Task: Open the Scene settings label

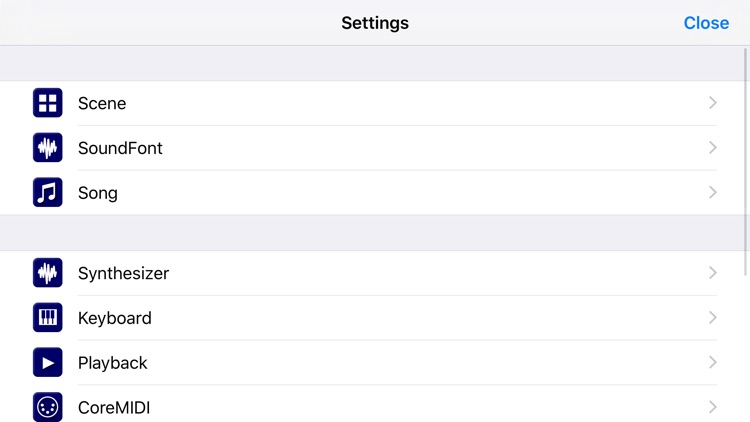Action: click(x=102, y=103)
